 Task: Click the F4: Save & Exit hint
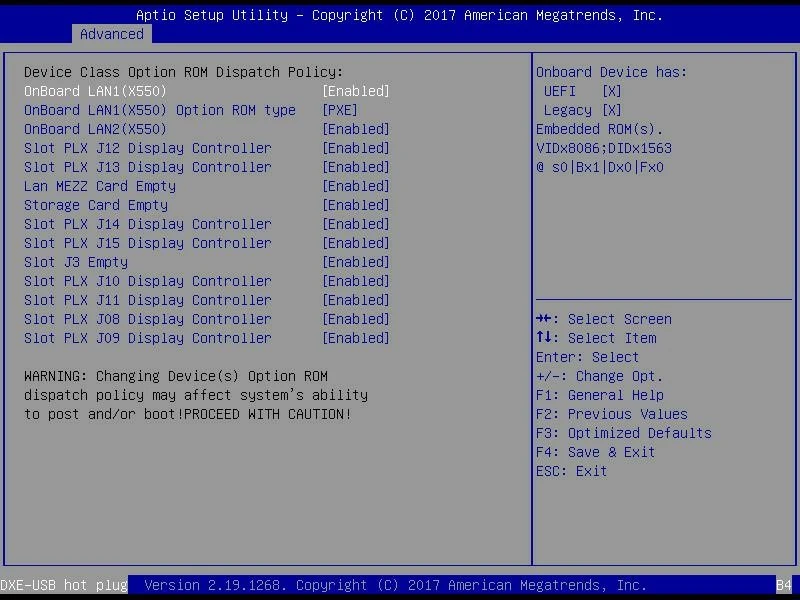point(595,452)
